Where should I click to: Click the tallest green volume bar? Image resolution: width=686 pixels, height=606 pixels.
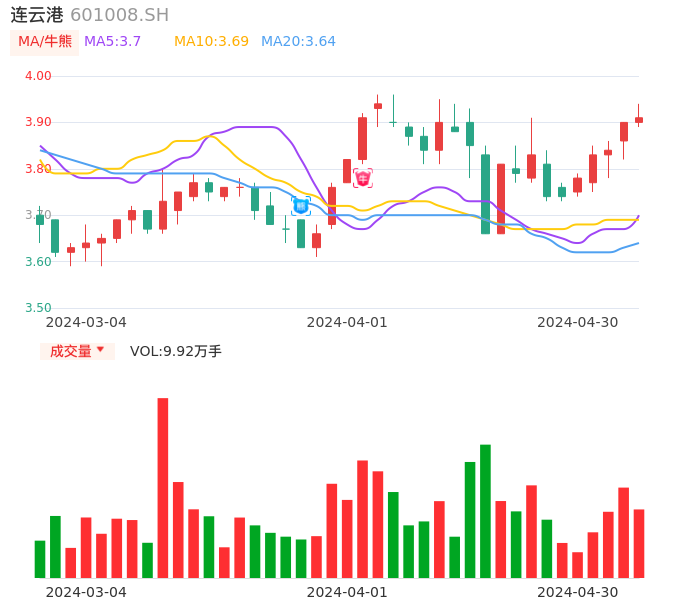[x=485, y=510]
